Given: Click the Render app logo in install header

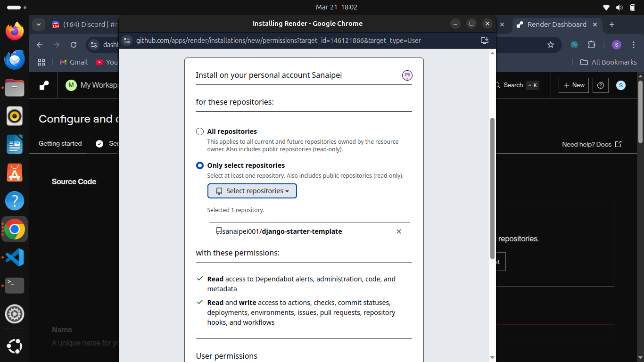Looking at the screenshot, I should coord(407,75).
